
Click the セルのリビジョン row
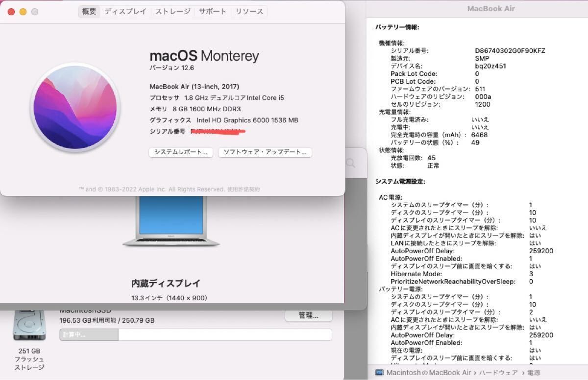tap(441, 104)
